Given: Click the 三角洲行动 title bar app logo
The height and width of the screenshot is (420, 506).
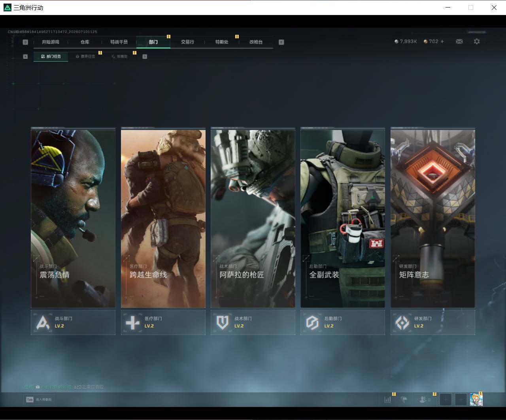Looking at the screenshot, I should coord(8,7).
